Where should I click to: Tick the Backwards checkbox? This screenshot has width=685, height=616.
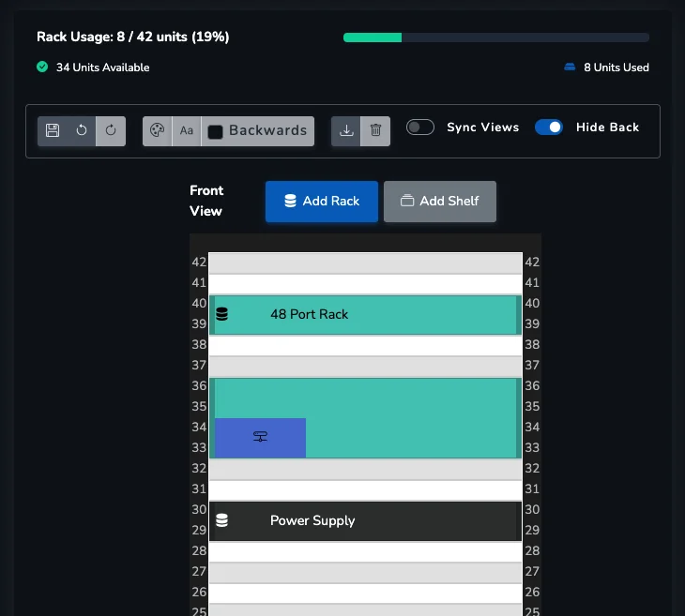(215, 131)
